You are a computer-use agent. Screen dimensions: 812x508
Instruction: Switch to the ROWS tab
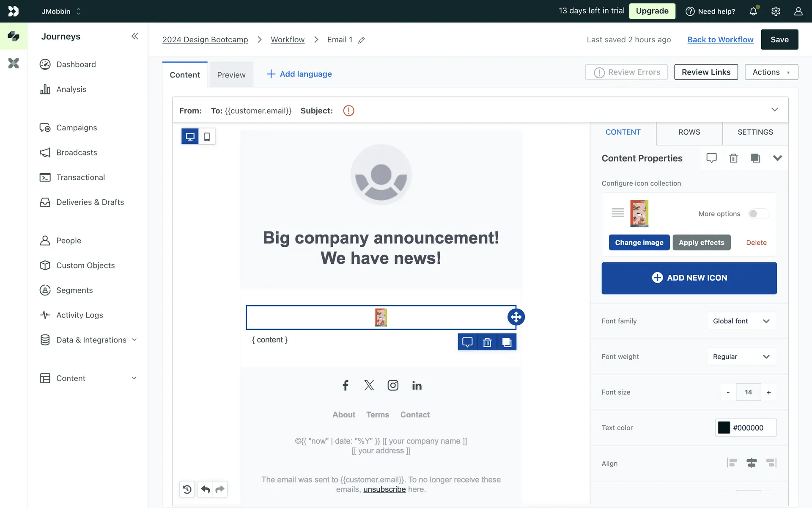click(689, 132)
